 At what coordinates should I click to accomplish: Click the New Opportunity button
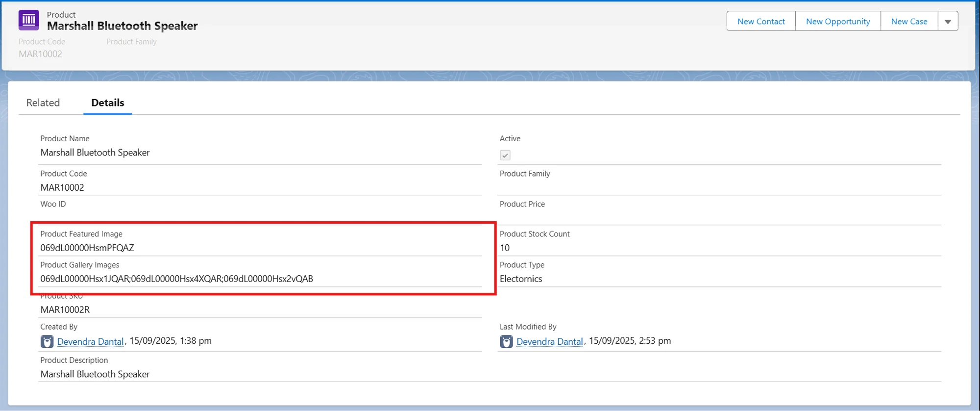[838, 22]
